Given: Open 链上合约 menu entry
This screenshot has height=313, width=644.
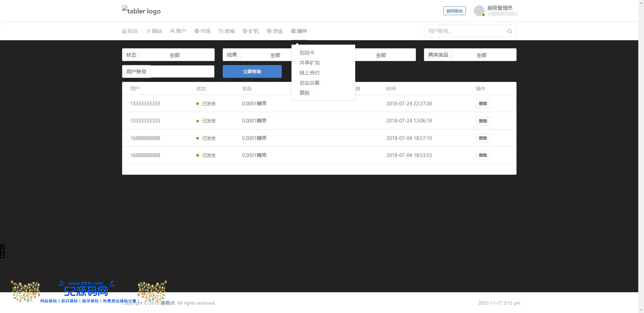Looking at the screenshot, I should pos(309,73).
